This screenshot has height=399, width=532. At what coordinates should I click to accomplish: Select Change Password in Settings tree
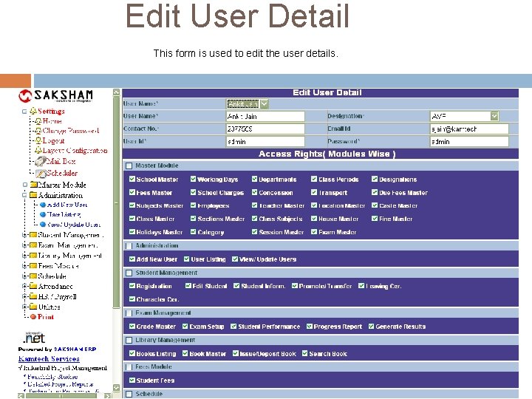tap(71, 131)
